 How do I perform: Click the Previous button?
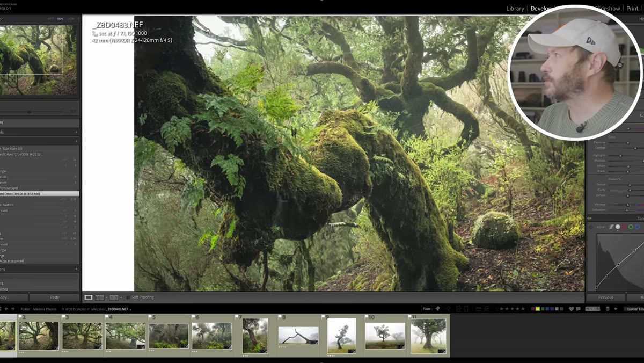606,297
